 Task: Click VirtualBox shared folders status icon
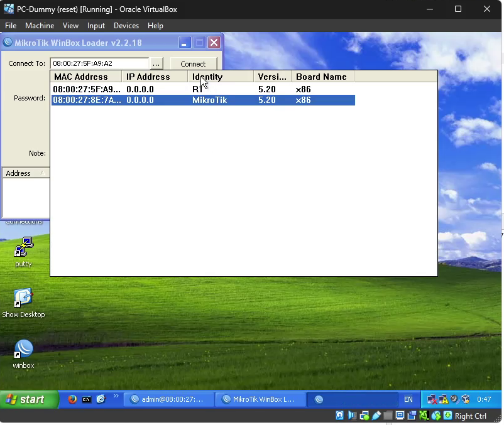388,416
